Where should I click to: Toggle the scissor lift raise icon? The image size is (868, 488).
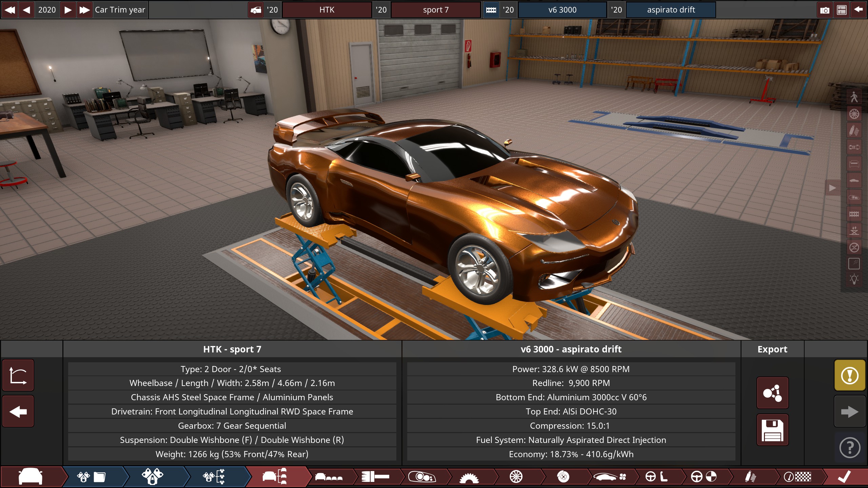[854, 230]
